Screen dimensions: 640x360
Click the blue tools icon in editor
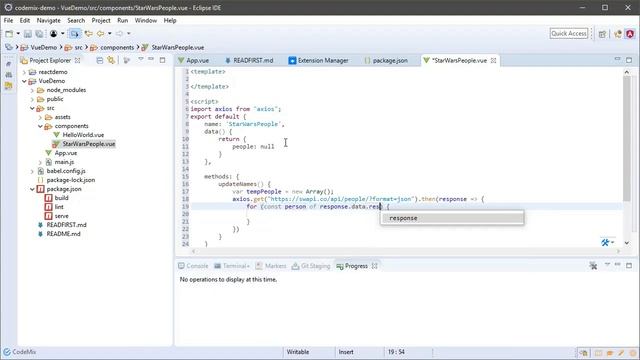[605, 242]
